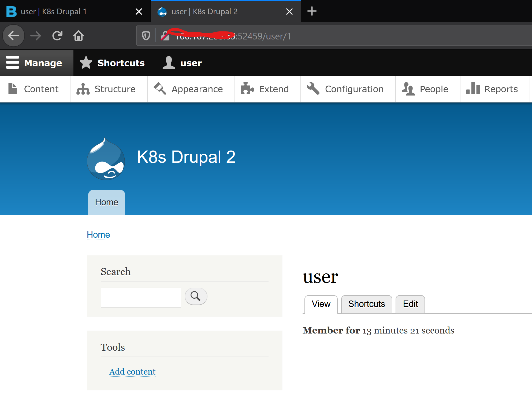Go back with the browser back arrow
Image resolution: width=532 pixels, height=403 pixels.
click(13, 36)
